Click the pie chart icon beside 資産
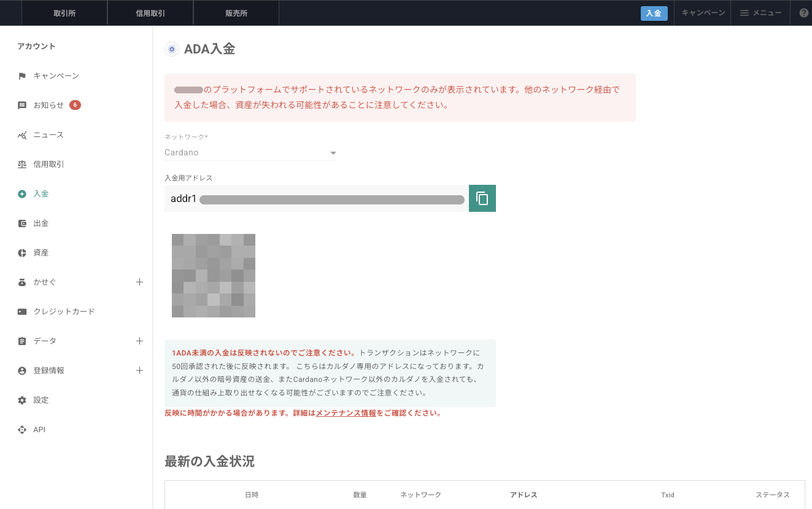Screen dimensions: 812x509 coord(22,253)
